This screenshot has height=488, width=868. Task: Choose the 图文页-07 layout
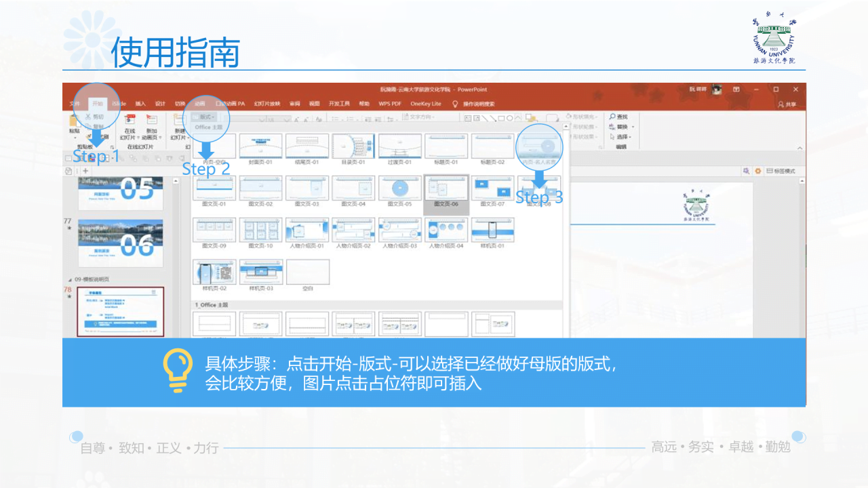click(493, 191)
